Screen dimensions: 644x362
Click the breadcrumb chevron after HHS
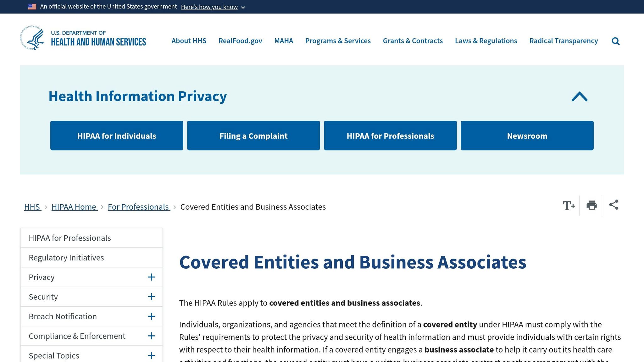pyautogui.click(x=46, y=207)
